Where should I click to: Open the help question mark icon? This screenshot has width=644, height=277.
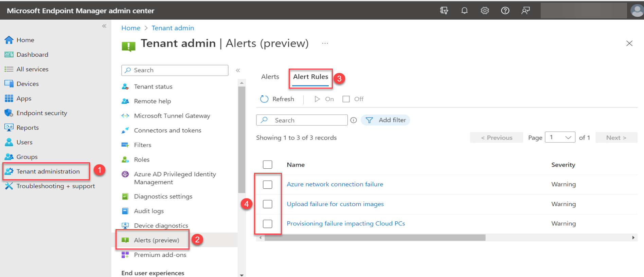(x=505, y=11)
